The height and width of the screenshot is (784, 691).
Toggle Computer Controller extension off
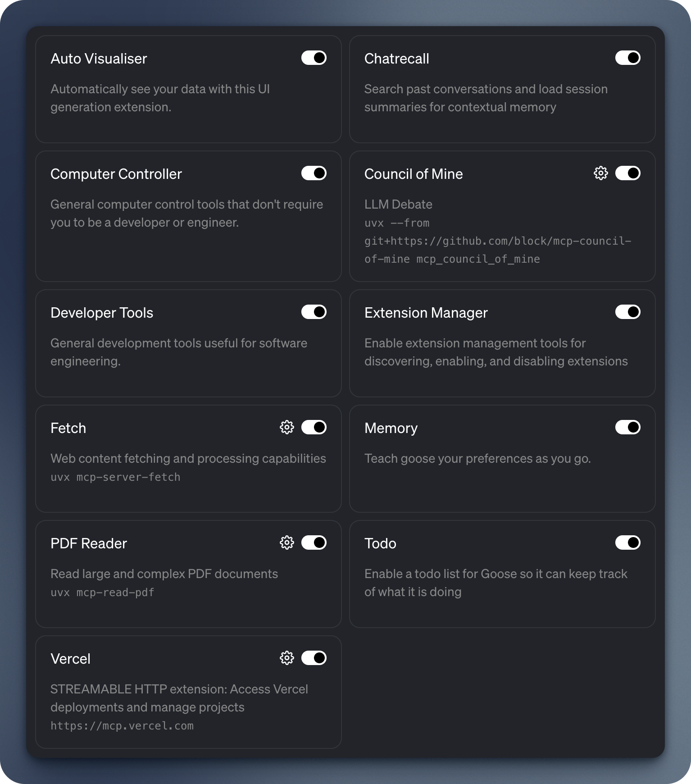point(314,173)
